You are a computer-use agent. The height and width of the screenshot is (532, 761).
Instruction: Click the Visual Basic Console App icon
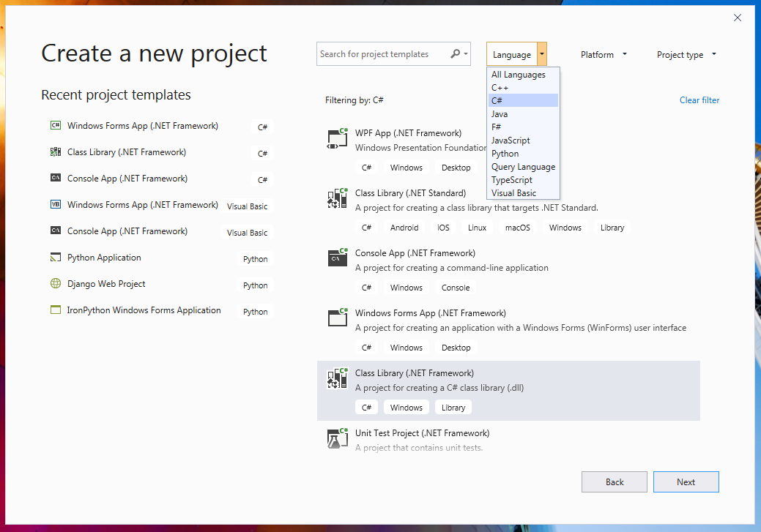pos(56,231)
